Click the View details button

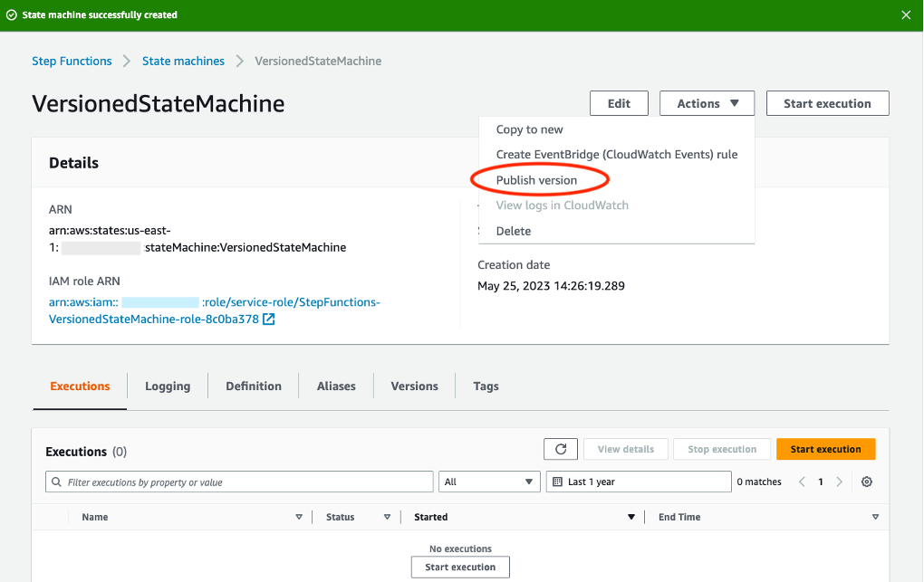[x=626, y=449]
